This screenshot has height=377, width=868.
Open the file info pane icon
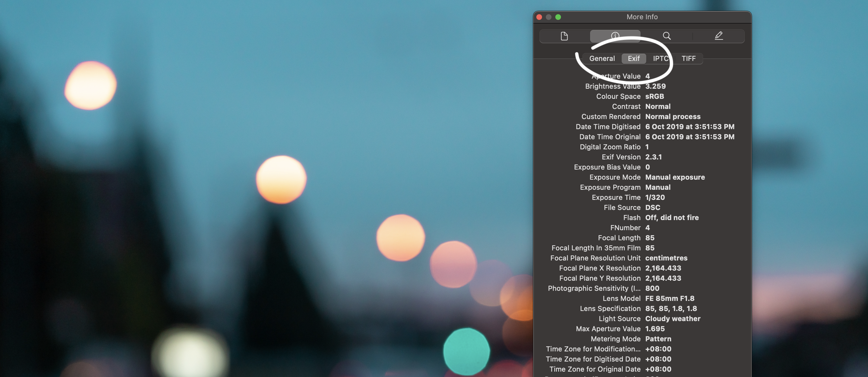tap(564, 36)
